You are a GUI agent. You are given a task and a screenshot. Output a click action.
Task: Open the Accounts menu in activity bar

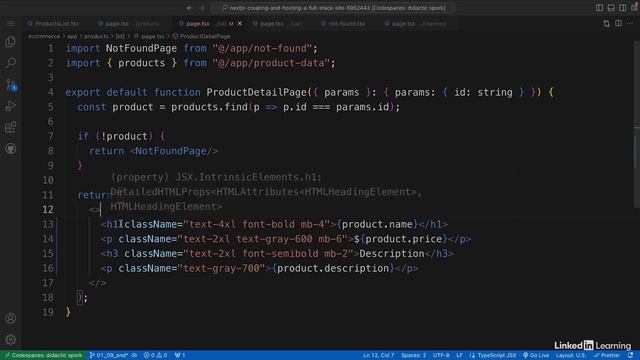[x=11, y=318]
